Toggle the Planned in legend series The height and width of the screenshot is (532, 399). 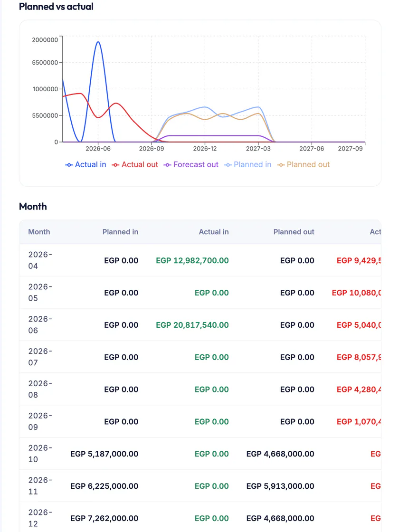pos(247,164)
